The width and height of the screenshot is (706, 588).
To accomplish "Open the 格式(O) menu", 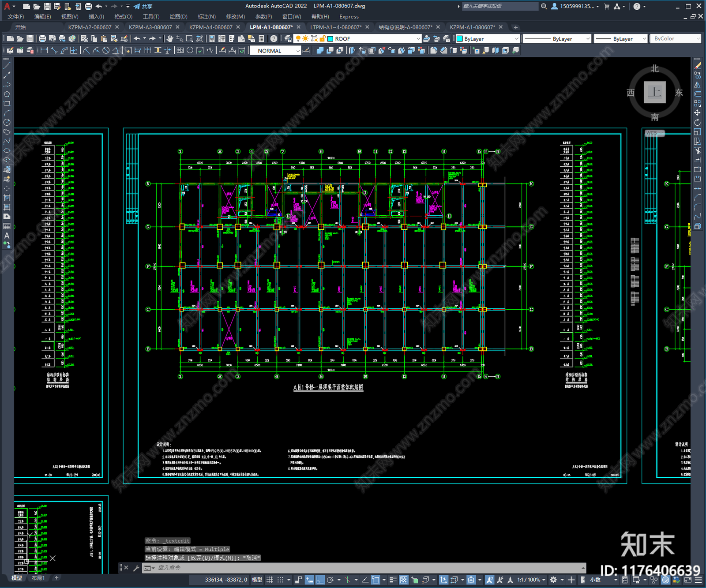I will click(x=123, y=16).
